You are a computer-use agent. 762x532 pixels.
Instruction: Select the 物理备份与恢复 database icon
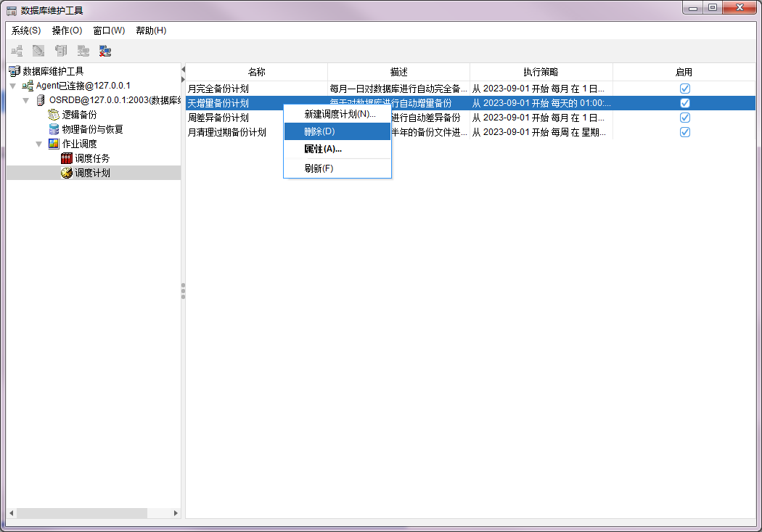click(x=54, y=129)
